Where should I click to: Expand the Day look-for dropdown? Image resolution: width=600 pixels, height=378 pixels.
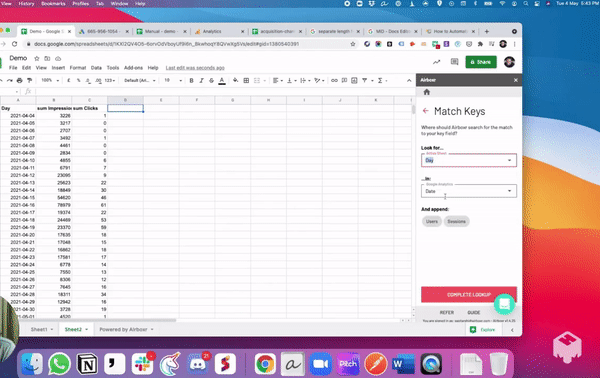[469, 160]
